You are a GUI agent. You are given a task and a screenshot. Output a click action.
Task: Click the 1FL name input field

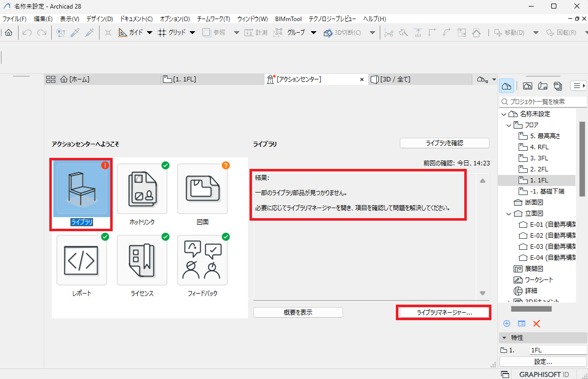point(558,350)
